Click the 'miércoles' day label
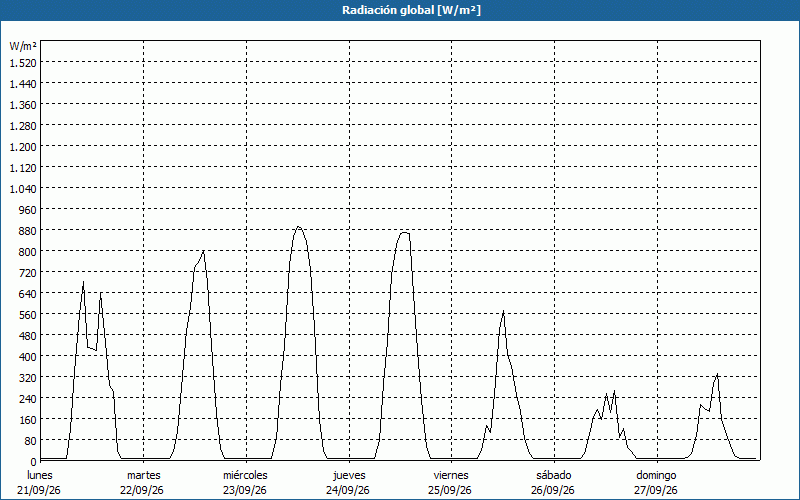Viewport: 800px width, 500px height. (245, 475)
